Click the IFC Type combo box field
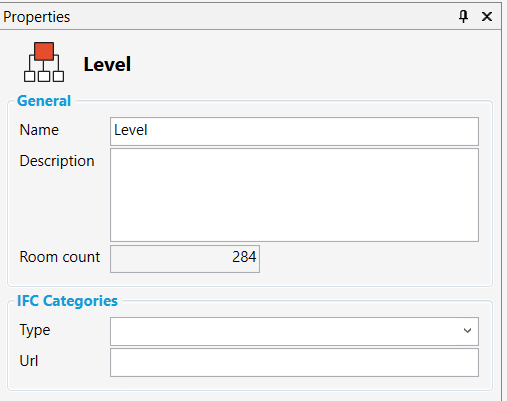The image size is (507, 401). point(294,331)
